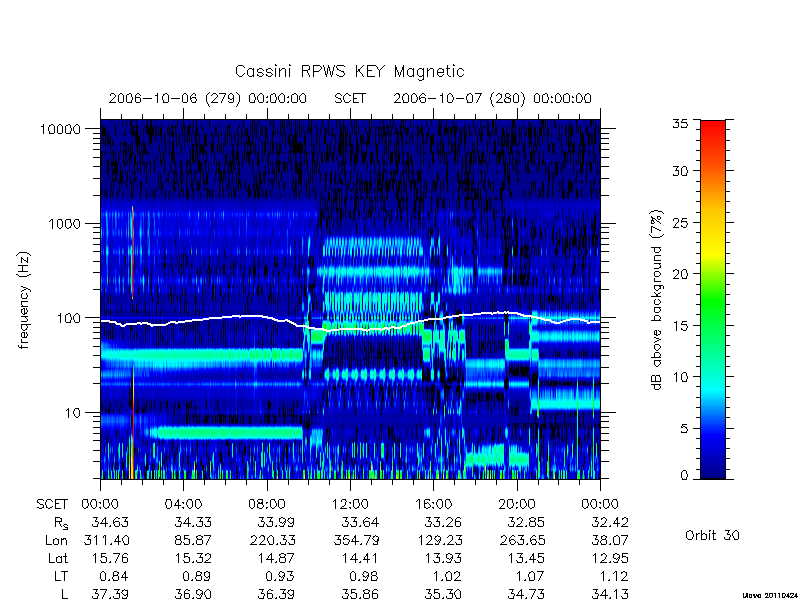Click the colorbar tick label 20
Viewport: 800px width, 600px height.
coord(680,274)
